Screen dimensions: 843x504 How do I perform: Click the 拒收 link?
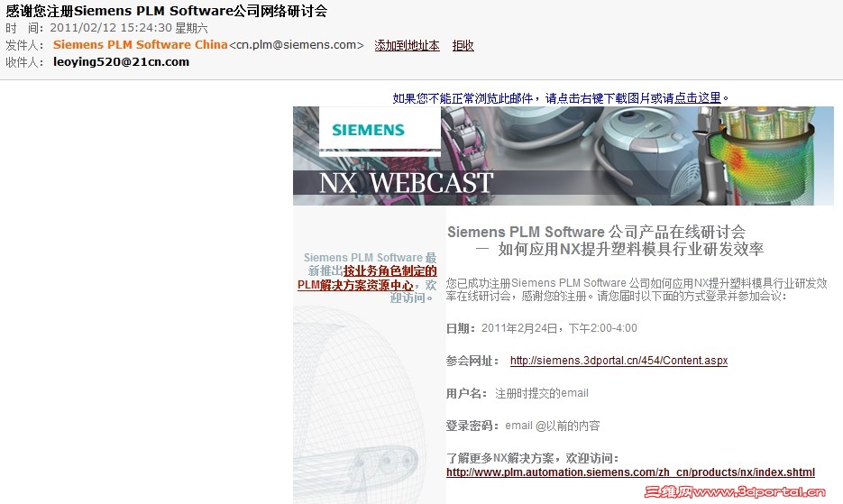pos(463,45)
